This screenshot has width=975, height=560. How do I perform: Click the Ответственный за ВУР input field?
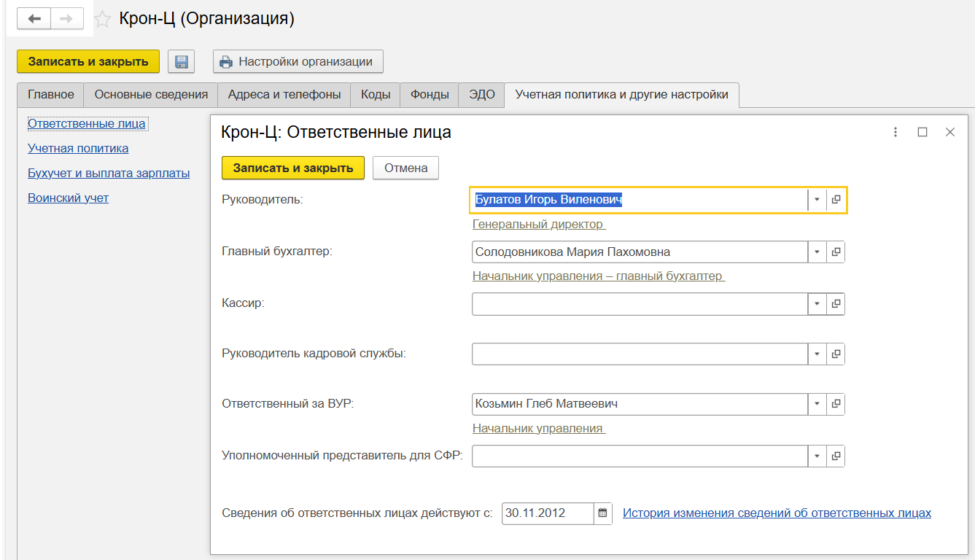(x=640, y=404)
